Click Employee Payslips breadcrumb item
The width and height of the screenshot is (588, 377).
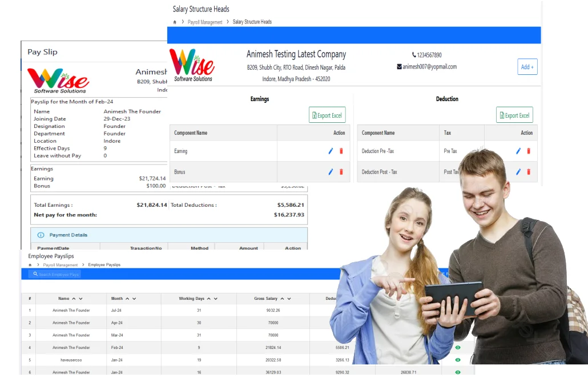click(x=104, y=265)
